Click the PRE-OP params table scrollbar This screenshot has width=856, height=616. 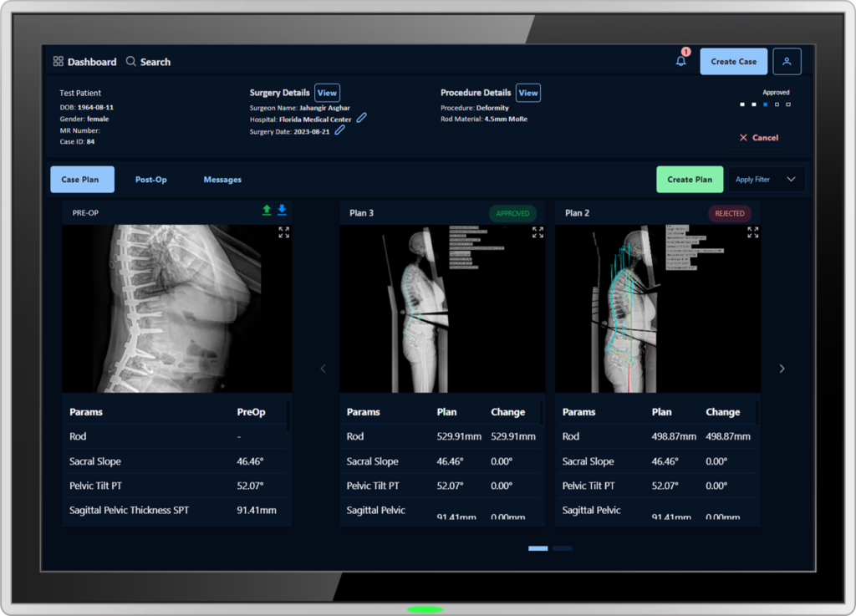point(288,416)
